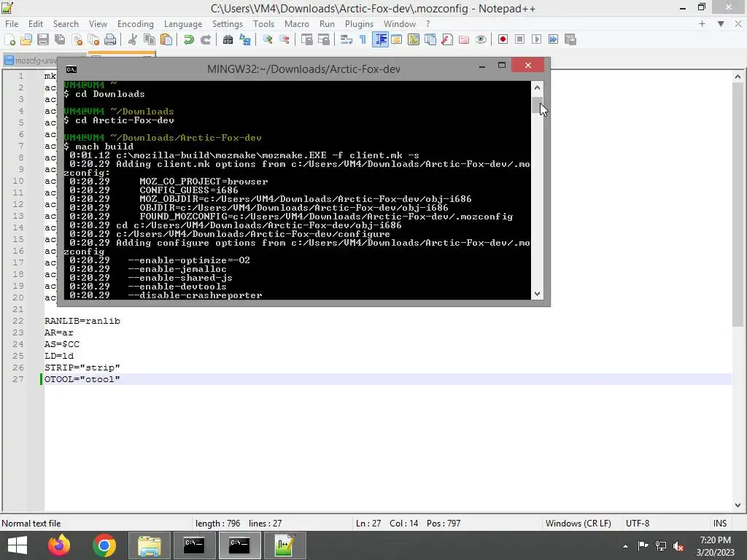Click the Zoom In magnifier icon

(267, 39)
